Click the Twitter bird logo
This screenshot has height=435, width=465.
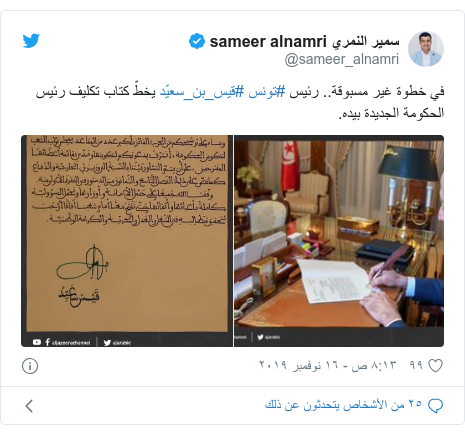tap(31, 40)
